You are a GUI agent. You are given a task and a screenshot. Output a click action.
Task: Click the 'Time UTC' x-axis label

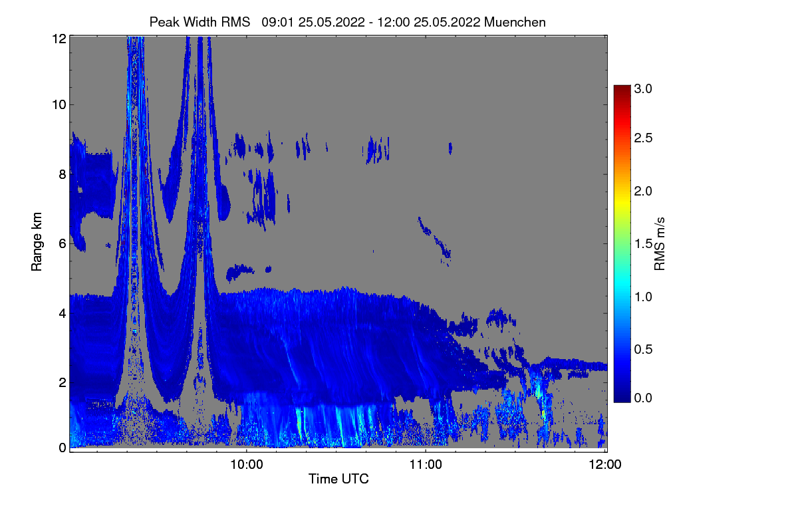(338, 479)
